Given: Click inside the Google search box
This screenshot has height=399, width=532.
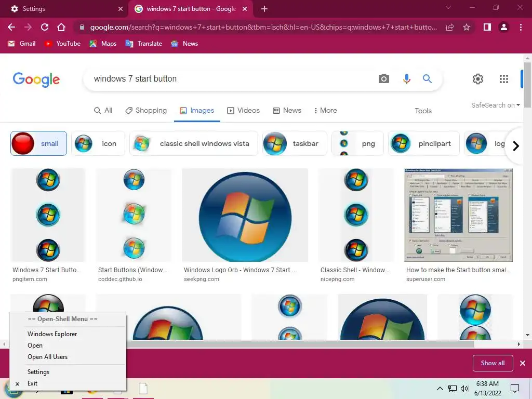Looking at the screenshot, I should tap(231, 79).
